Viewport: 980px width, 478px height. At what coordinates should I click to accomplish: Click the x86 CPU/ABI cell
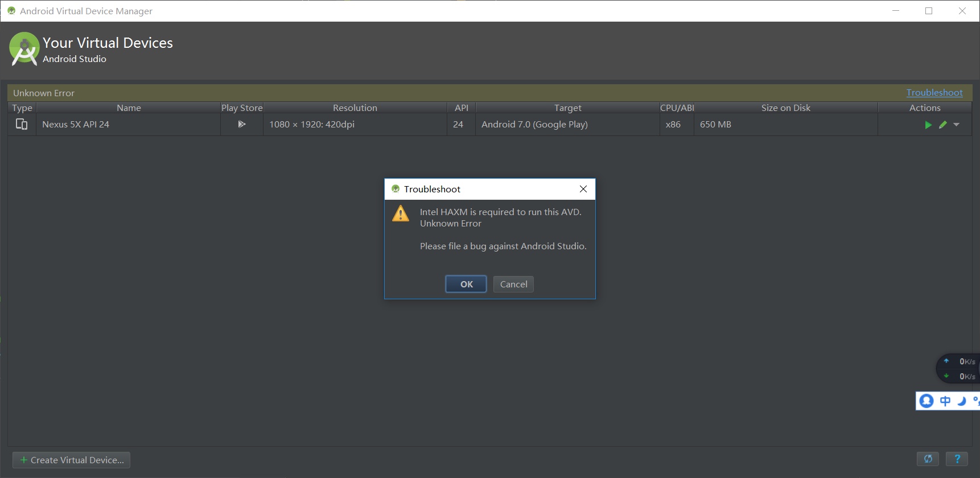coord(677,124)
